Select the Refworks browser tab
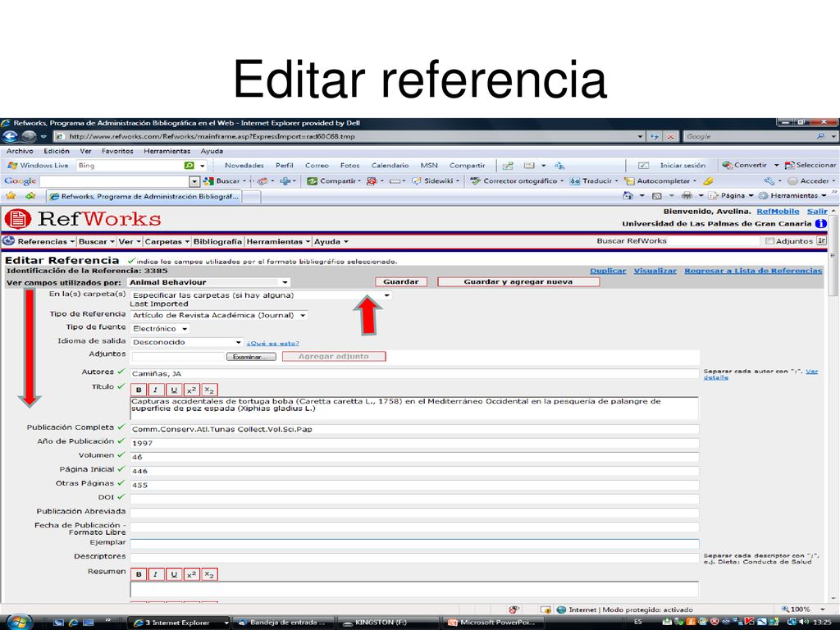 (x=144, y=197)
